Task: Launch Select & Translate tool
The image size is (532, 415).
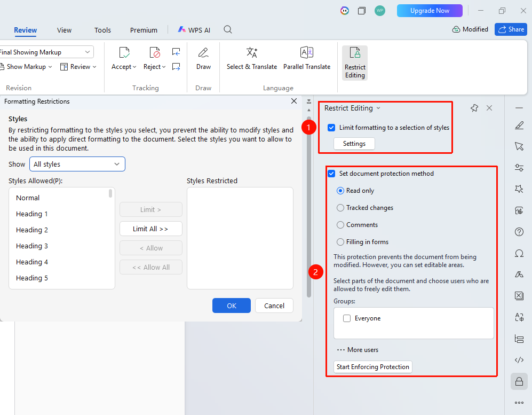Action: click(252, 59)
